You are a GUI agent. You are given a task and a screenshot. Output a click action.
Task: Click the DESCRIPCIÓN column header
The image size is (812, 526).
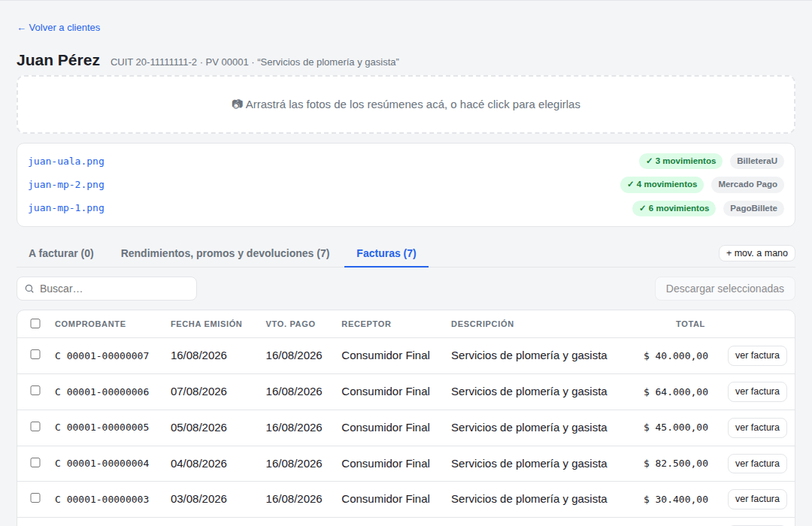click(482, 324)
